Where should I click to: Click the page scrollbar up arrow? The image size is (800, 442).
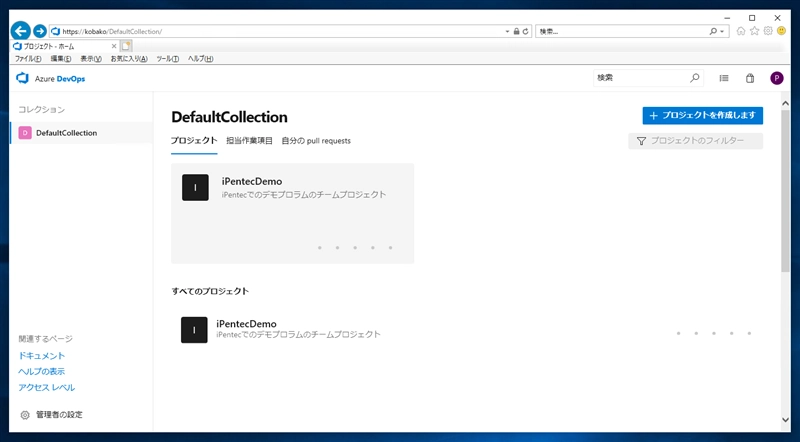pos(786,104)
